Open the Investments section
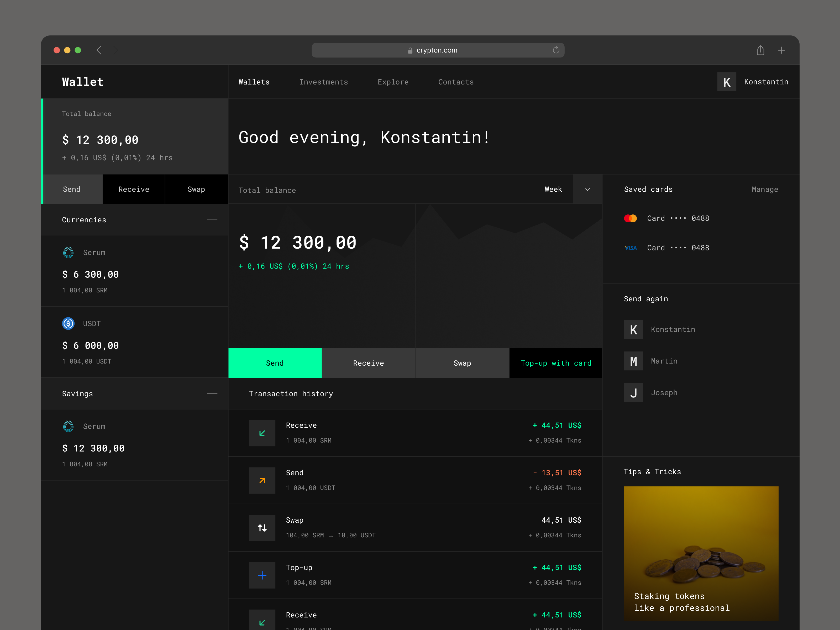Image resolution: width=840 pixels, height=630 pixels. pos(324,82)
